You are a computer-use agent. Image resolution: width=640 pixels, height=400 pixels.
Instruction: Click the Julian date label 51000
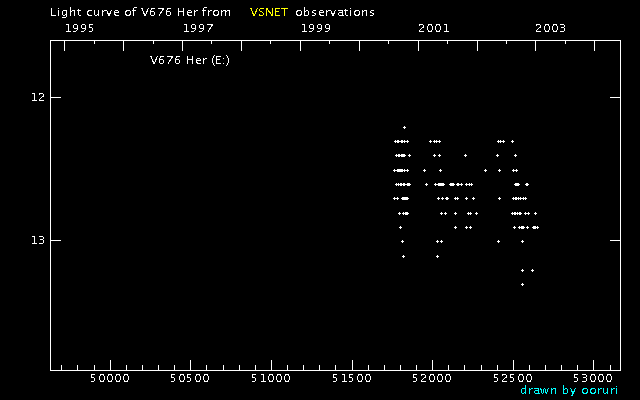(x=271, y=378)
